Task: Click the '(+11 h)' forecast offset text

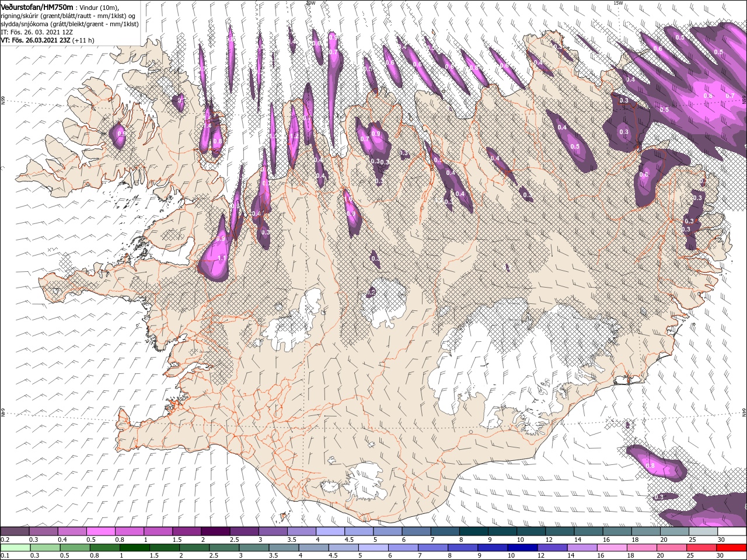Action: (83, 40)
